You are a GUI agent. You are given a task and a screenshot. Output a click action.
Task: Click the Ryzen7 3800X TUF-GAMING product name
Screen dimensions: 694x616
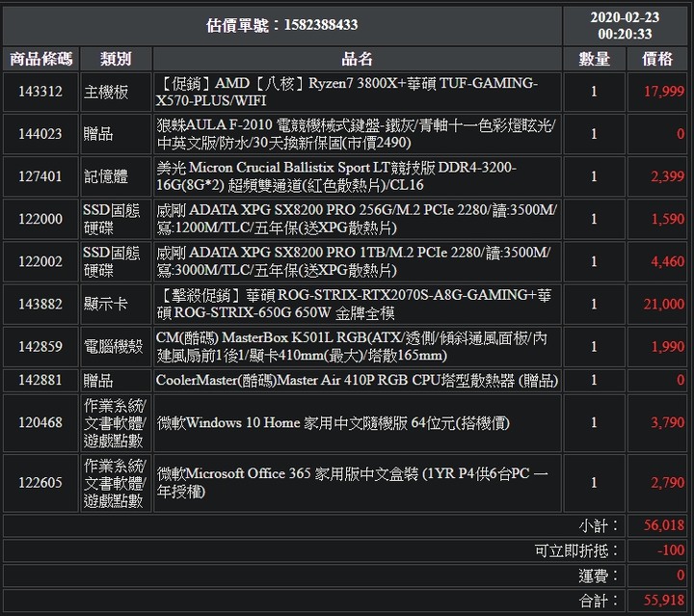click(x=347, y=92)
